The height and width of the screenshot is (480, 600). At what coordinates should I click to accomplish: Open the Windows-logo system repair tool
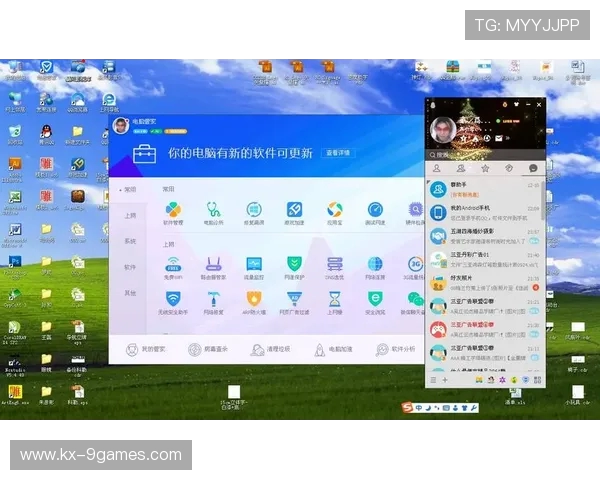point(254,210)
